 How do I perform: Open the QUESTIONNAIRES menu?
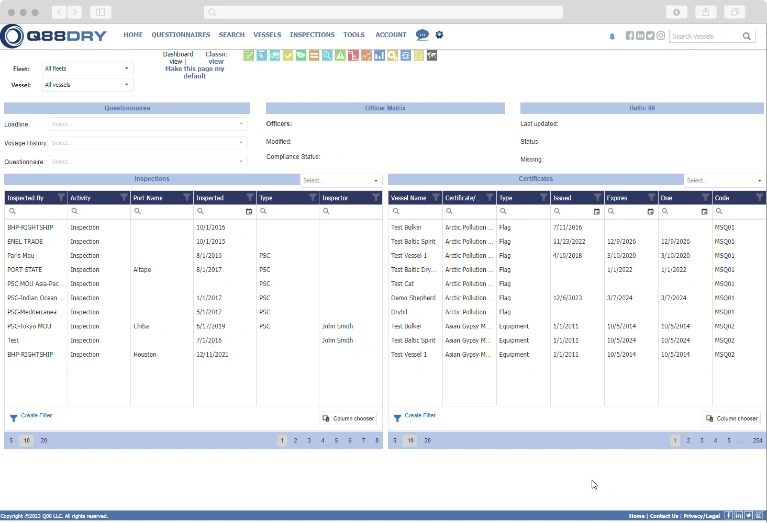[180, 35]
